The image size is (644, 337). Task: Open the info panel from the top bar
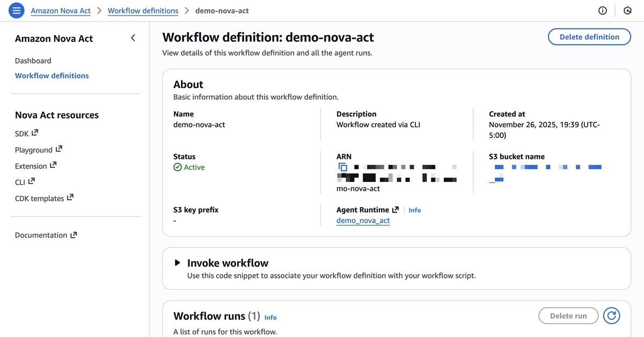(x=602, y=10)
